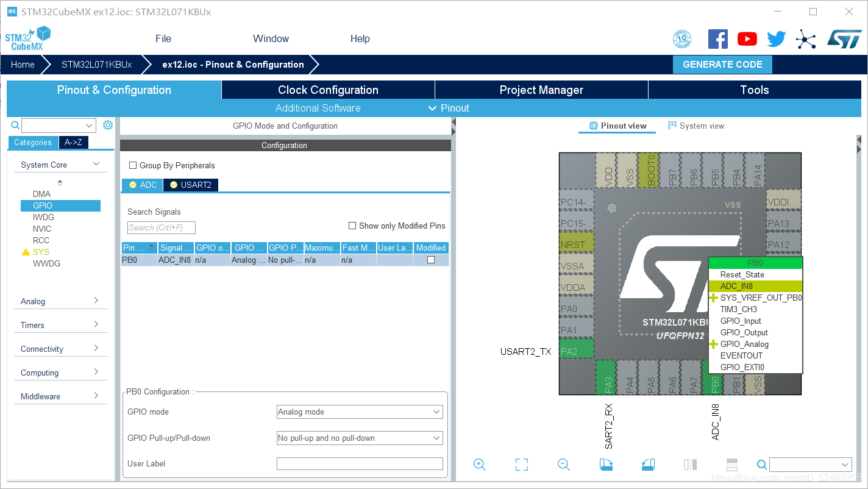Click the STM32CubeMX logo

27,39
